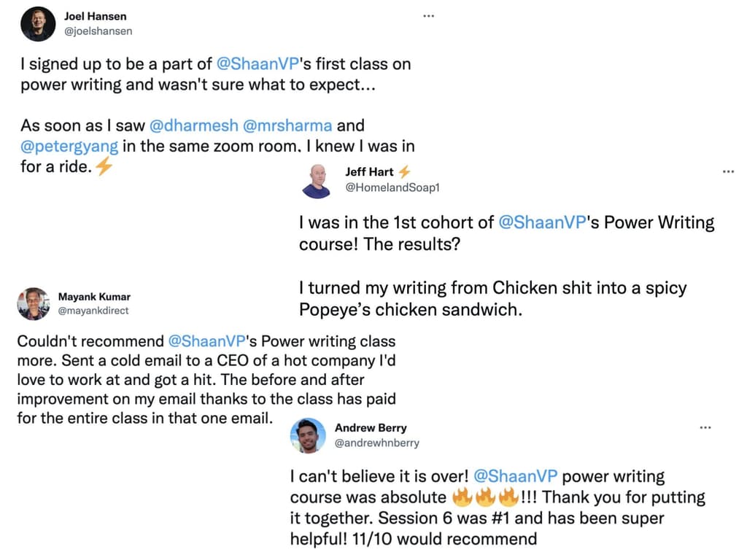This screenshot has height=560, width=747.
Task: Open the @HomelandSoap1 handle
Action: pyautogui.click(x=392, y=187)
